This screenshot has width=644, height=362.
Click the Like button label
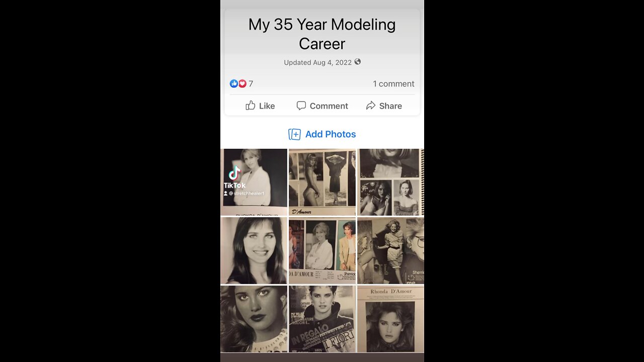point(267,106)
